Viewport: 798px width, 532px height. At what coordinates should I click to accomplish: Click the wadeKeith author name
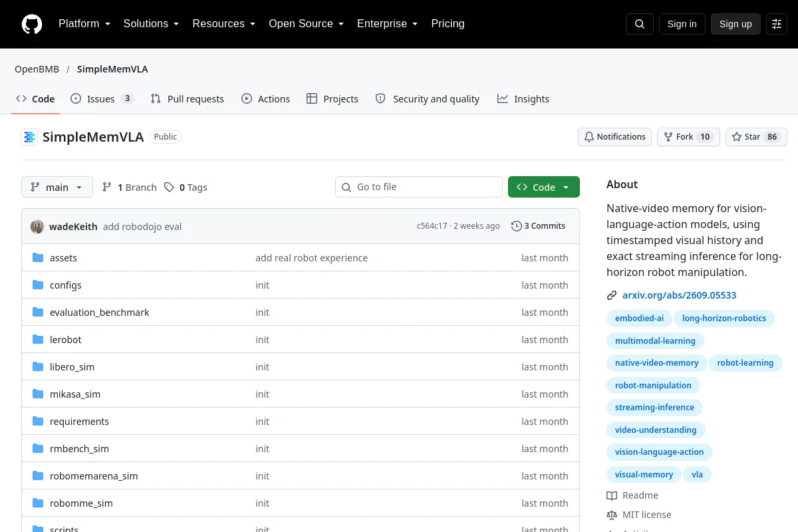[73, 227]
